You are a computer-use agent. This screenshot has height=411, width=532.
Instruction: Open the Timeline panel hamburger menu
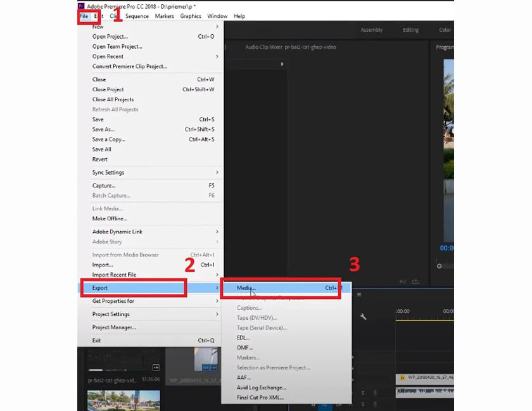click(x=359, y=294)
